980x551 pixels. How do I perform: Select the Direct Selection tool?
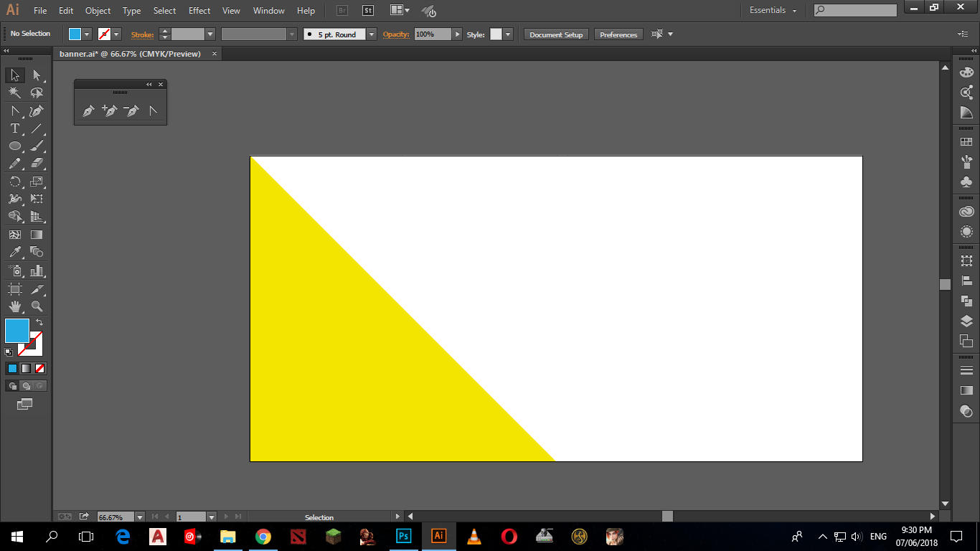(37, 75)
